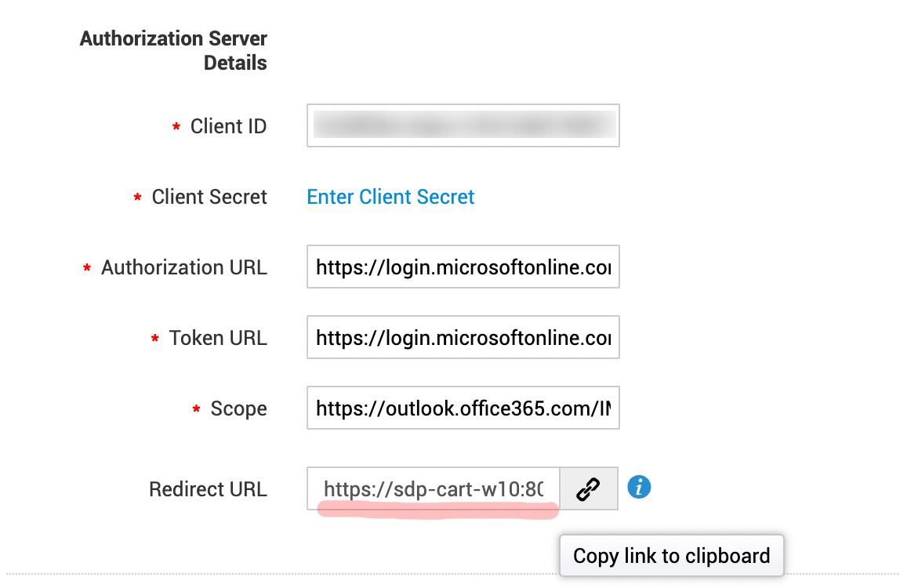Image resolution: width=900 pixels, height=588 pixels.
Task: Click the red asterisk beside Client ID
Action: pos(176,127)
